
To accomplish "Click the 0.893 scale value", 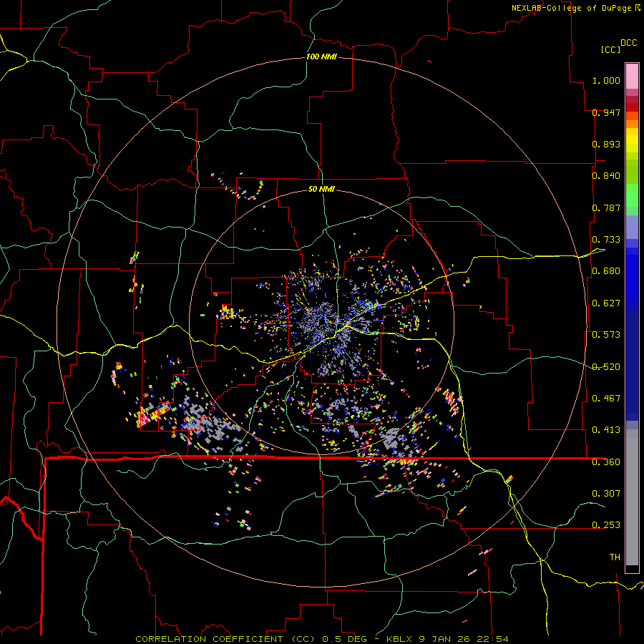I will click(x=606, y=144).
